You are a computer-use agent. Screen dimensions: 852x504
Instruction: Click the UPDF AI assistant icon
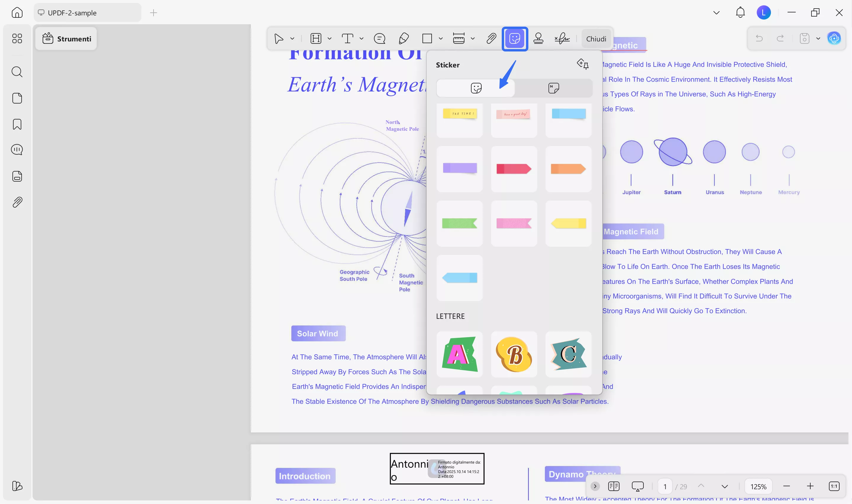coord(834,38)
